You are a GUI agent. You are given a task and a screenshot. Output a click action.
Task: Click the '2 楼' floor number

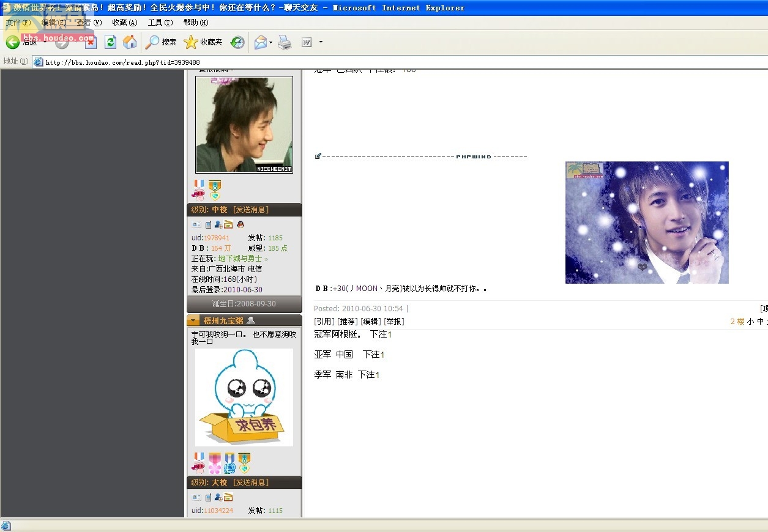tap(737, 321)
